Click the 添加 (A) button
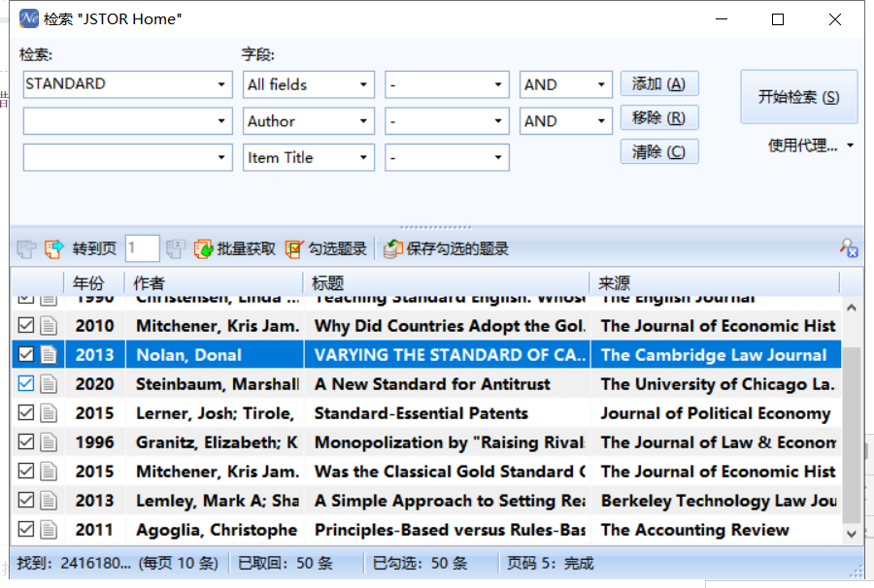This screenshot has width=874, height=588. tap(658, 84)
